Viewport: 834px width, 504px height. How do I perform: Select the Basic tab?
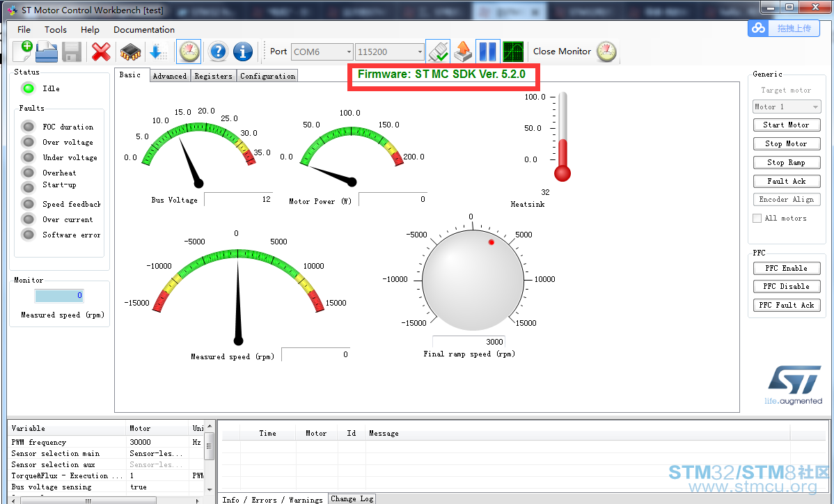click(x=130, y=75)
